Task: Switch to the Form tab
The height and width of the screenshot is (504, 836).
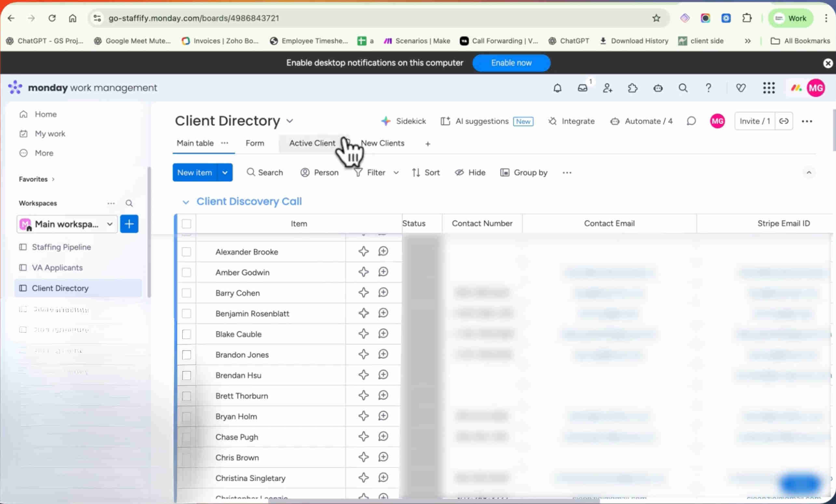Action: [255, 143]
